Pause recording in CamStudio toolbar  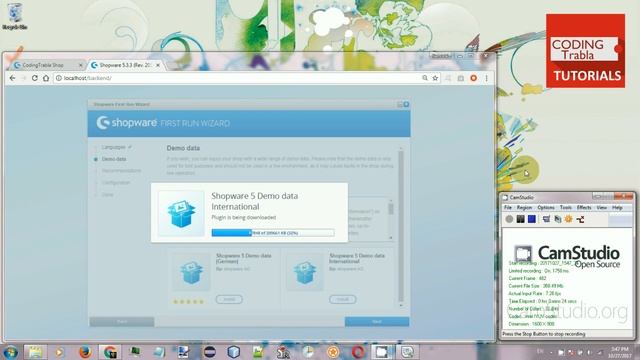(520, 219)
